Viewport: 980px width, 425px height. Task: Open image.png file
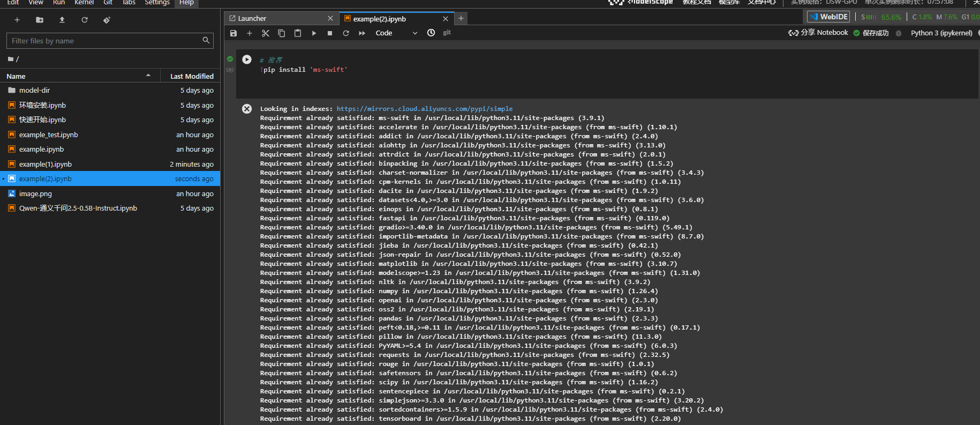[110, 193]
